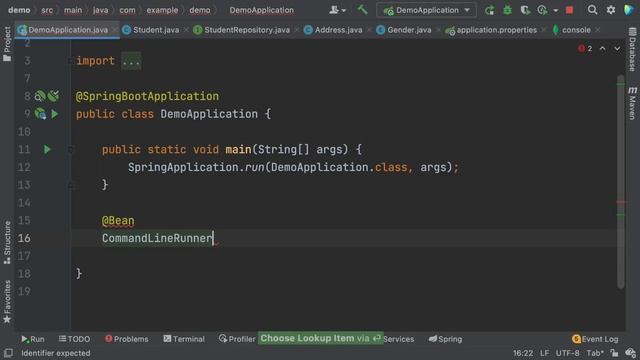Open Search Everywhere magnifier icon
Image resolution: width=640 pixels, height=360 pixels.
pyautogui.click(x=592, y=10)
